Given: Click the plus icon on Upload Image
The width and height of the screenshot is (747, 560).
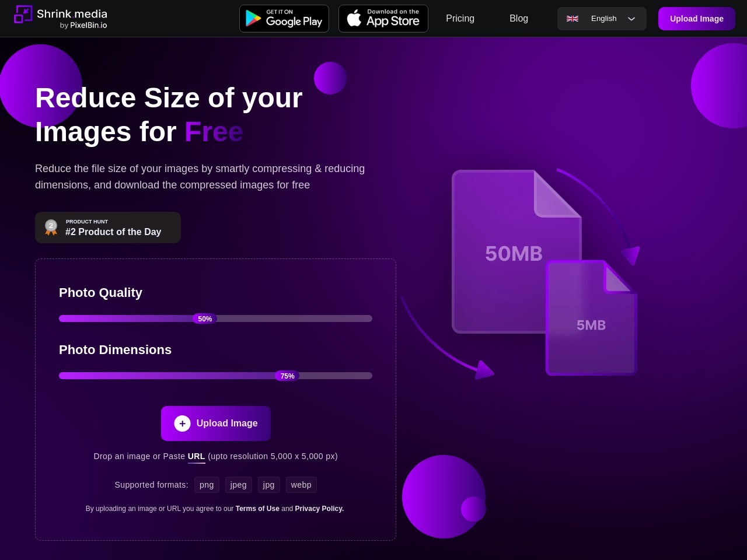Looking at the screenshot, I should point(182,423).
